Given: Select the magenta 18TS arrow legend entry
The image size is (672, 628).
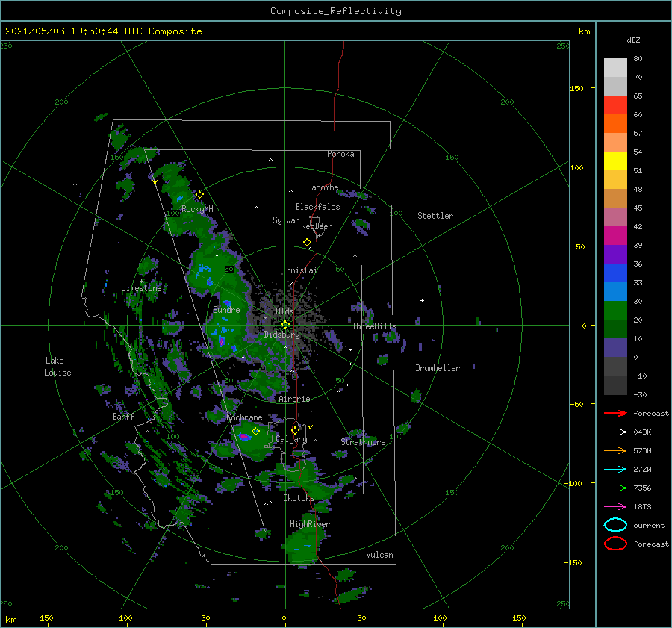Looking at the screenshot, I should [615, 507].
